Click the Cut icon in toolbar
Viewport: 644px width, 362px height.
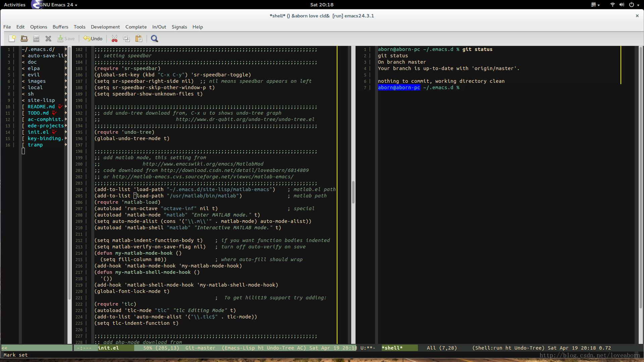[x=114, y=39]
